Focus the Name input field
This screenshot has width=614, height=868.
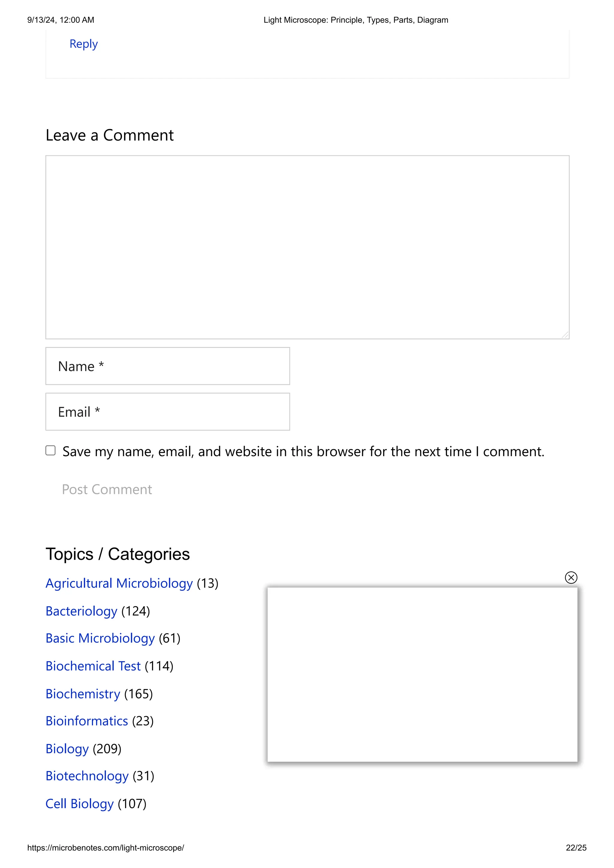click(x=168, y=366)
